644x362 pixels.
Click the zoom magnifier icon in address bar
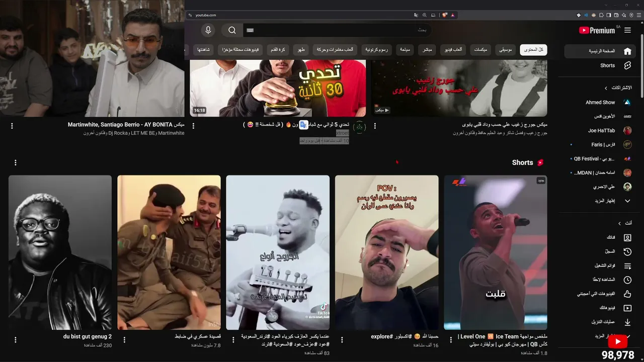click(425, 15)
